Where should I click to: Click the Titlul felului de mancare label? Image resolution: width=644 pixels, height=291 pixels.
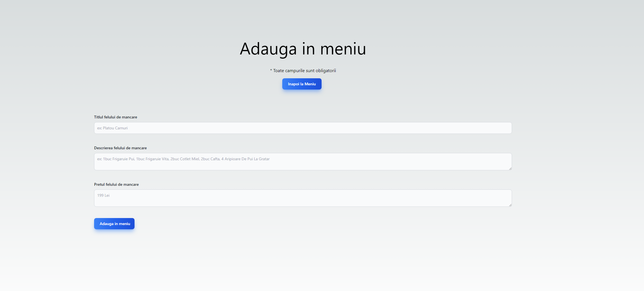pos(115,117)
